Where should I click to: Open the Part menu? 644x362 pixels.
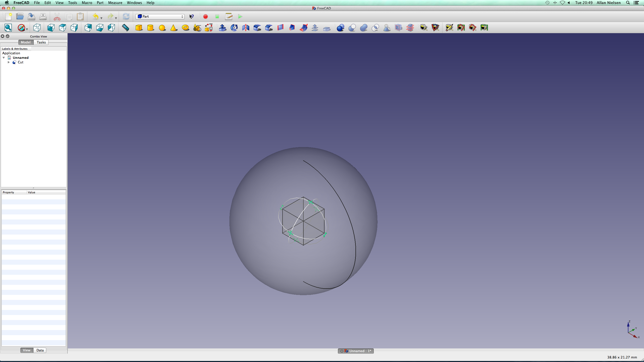(100, 3)
